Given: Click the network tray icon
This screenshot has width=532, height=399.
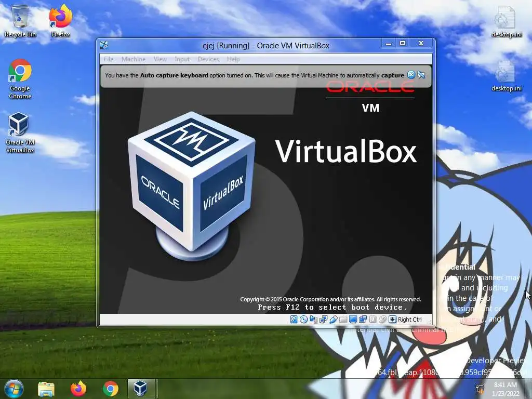Looking at the screenshot, I should coord(480,389).
